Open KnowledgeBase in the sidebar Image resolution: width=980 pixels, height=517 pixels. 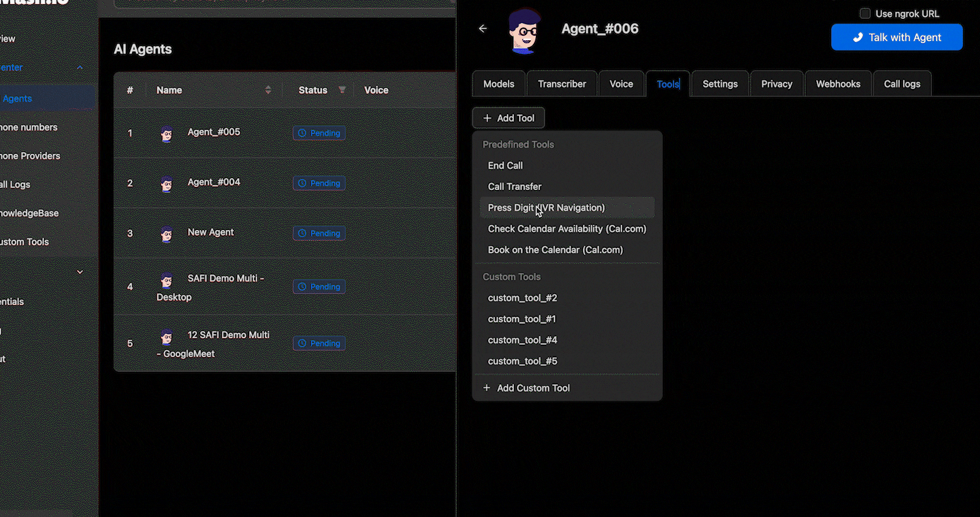pos(29,213)
